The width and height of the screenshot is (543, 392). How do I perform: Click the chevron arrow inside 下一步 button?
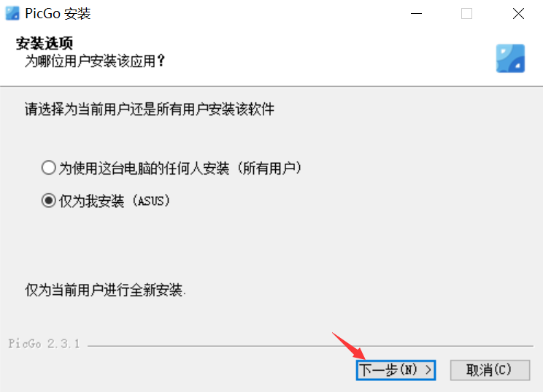pos(428,370)
